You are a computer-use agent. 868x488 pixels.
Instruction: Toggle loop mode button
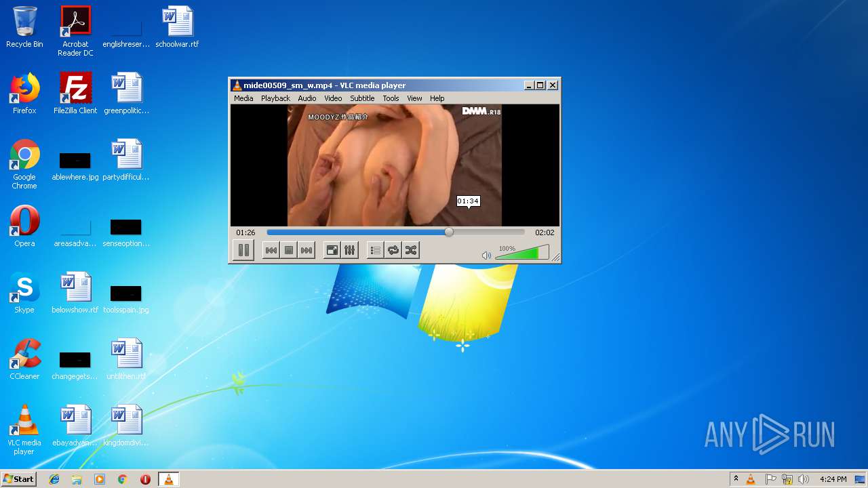(393, 250)
